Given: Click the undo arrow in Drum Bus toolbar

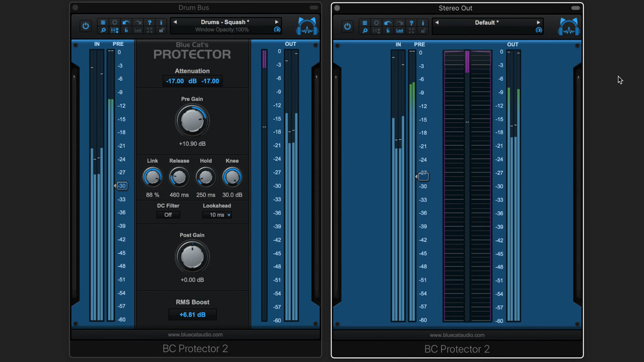Looking at the screenshot, I should click(126, 22).
